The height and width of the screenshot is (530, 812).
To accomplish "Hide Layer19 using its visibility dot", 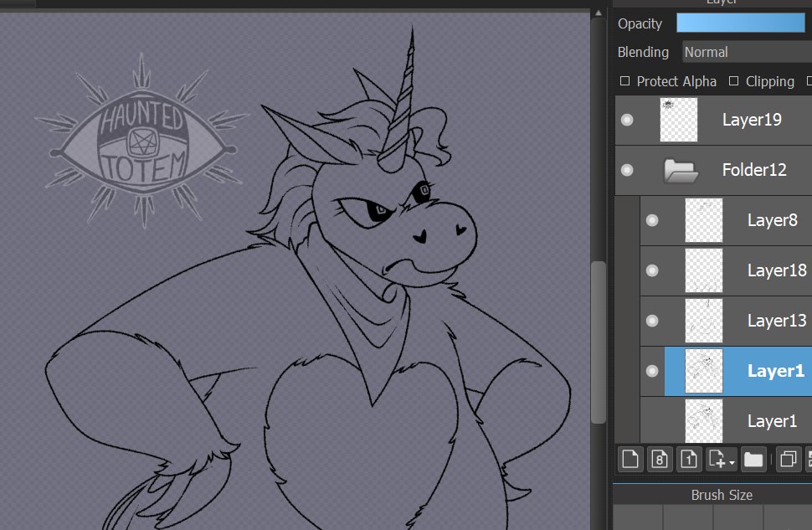I will click(x=627, y=121).
